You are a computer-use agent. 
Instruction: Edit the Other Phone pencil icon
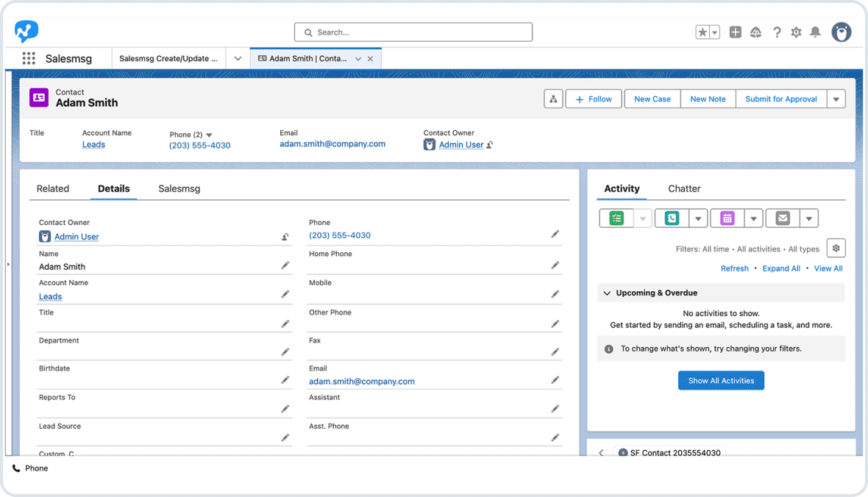tap(555, 323)
